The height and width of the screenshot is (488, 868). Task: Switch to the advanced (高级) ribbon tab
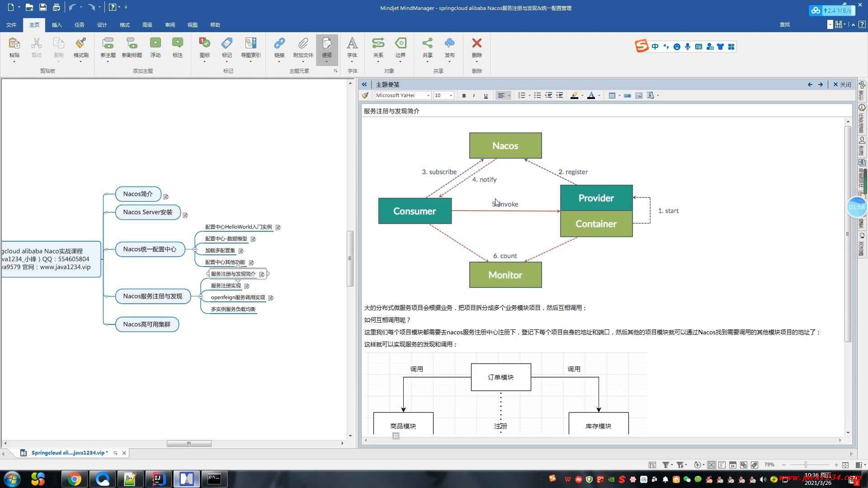click(x=147, y=25)
